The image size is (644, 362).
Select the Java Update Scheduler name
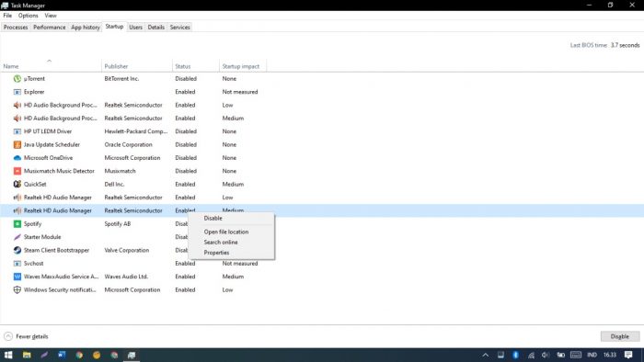[52, 145]
